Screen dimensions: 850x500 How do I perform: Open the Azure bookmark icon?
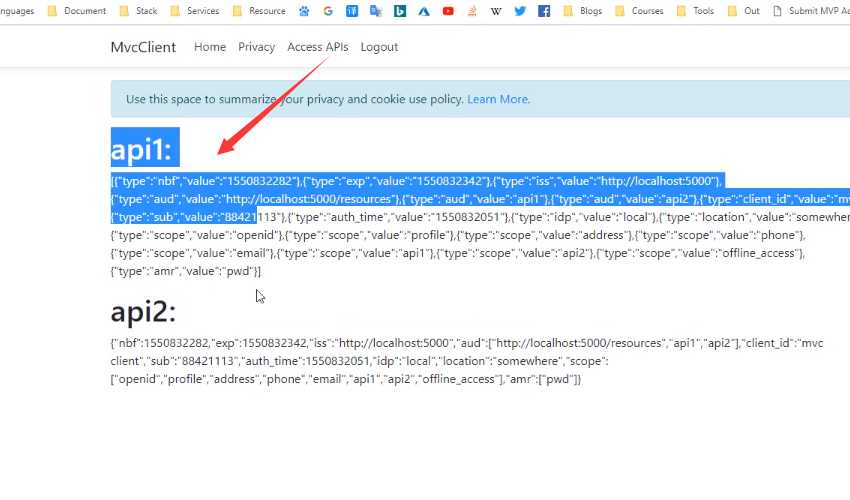tap(424, 11)
